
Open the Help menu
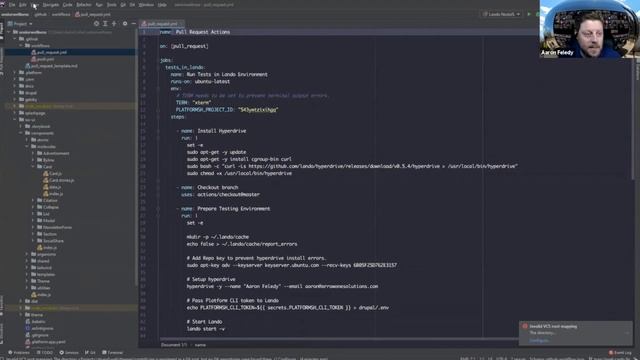pos(162,5)
